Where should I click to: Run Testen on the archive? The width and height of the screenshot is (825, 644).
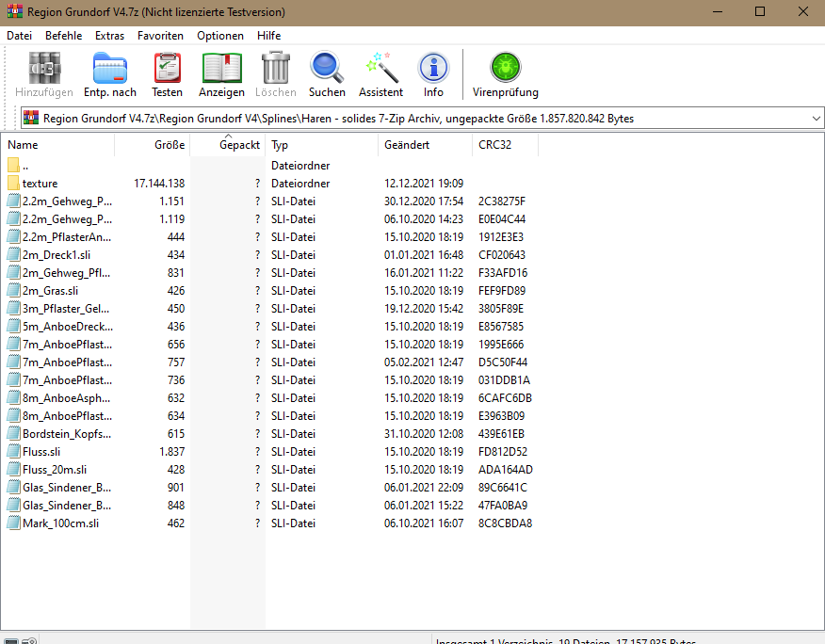click(x=168, y=69)
